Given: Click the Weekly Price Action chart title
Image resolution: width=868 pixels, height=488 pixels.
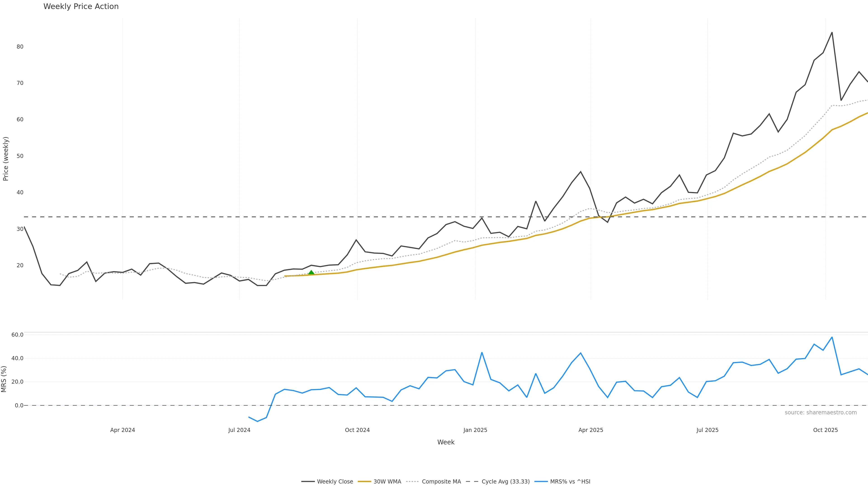Looking at the screenshot, I should click(81, 6).
